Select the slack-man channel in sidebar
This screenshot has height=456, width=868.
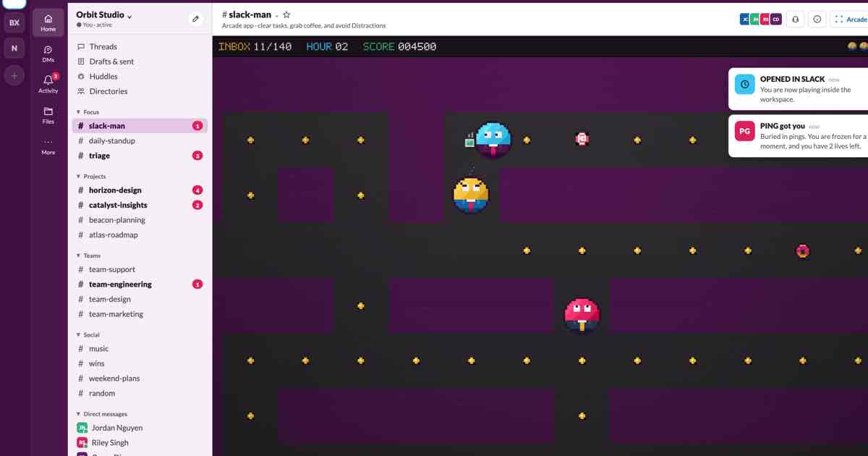tap(140, 126)
